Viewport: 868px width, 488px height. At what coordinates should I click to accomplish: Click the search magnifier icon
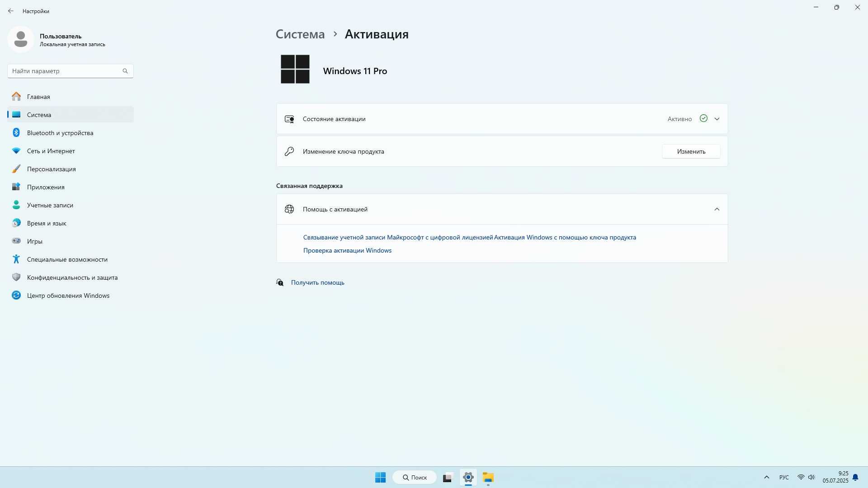pos(125,71)
